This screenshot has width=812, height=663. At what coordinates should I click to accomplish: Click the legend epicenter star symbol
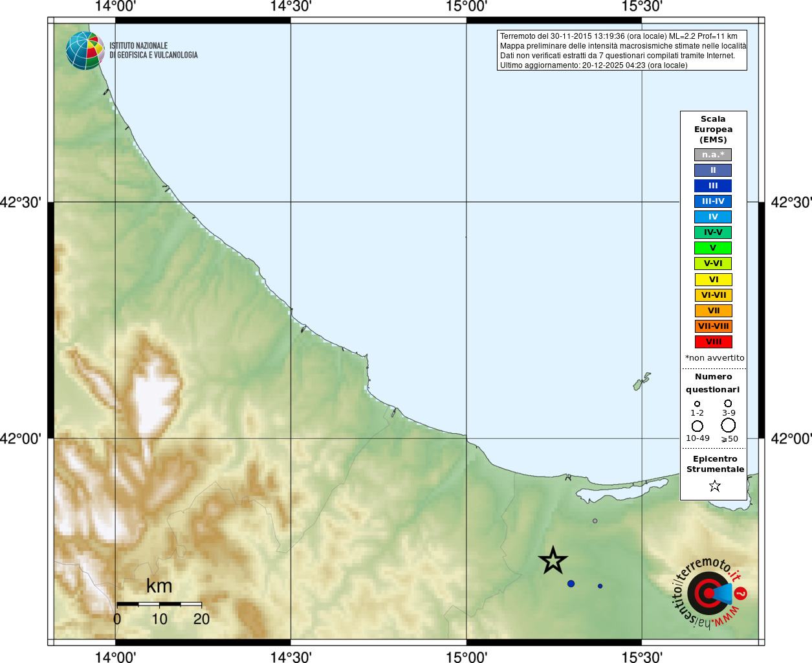click(x=714, y=486)
